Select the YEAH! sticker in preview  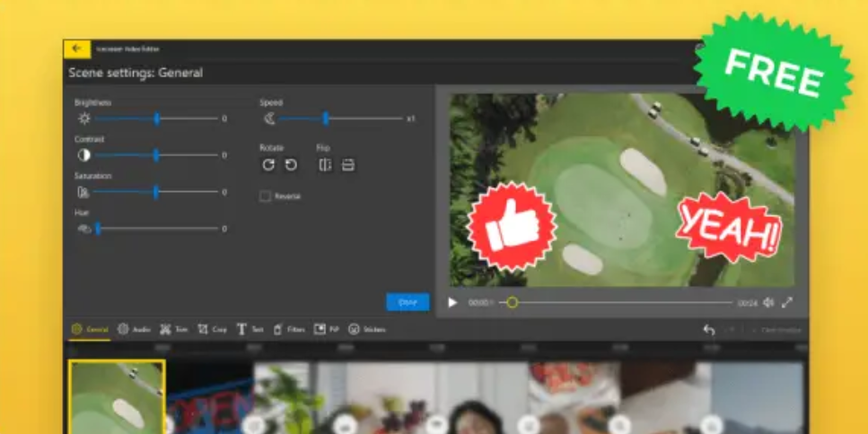click(729, 228)
